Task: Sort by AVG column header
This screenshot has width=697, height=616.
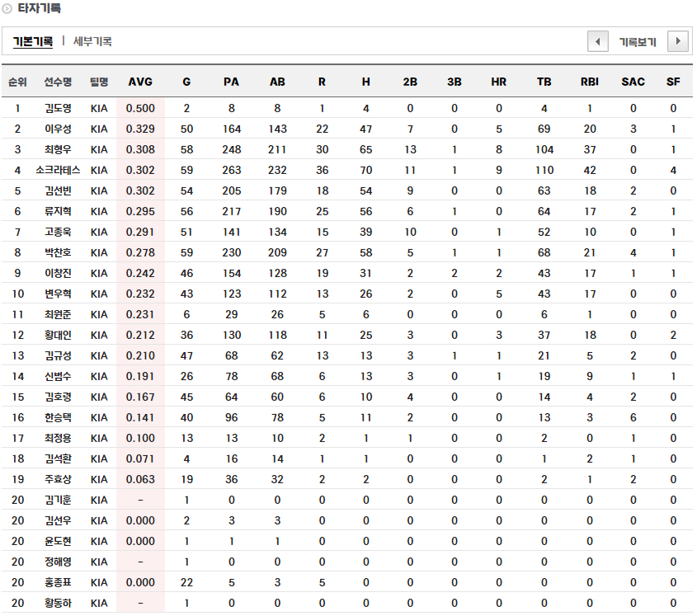Action: (140, 82)
